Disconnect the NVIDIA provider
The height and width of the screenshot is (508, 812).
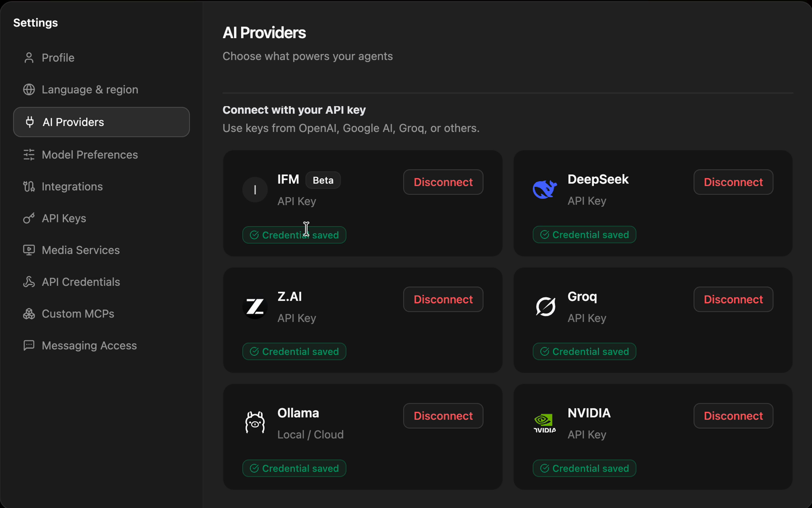pos(733,416)
